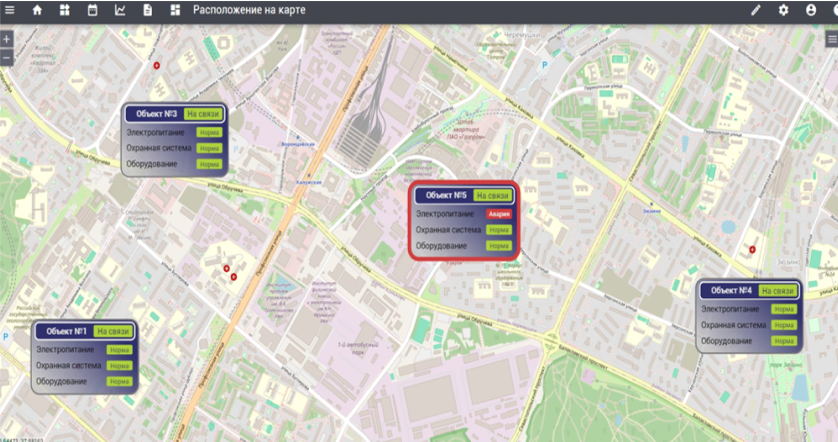The height and width of the screenshot is (442, 838).
Task: Click Электропитание label in Объект №1
Action: (x=65, y=350)
